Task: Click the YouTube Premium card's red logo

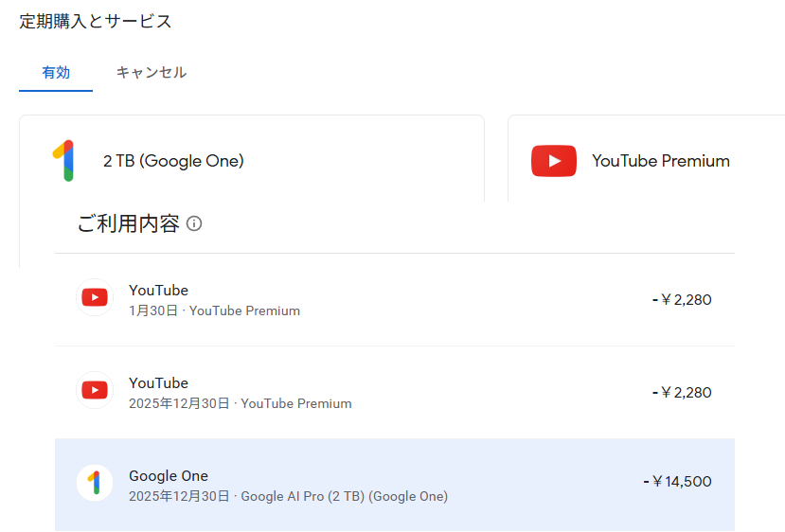Action: (x=554, y=161)
